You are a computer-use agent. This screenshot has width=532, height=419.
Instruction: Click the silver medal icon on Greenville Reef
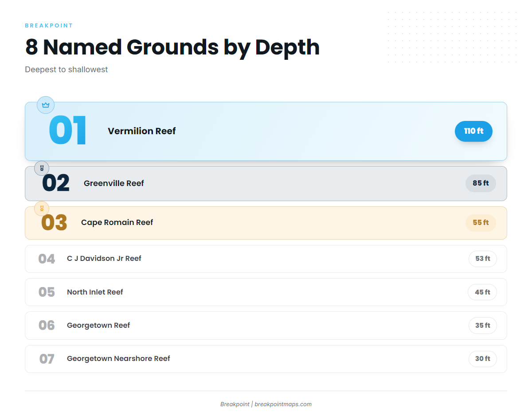42,168
